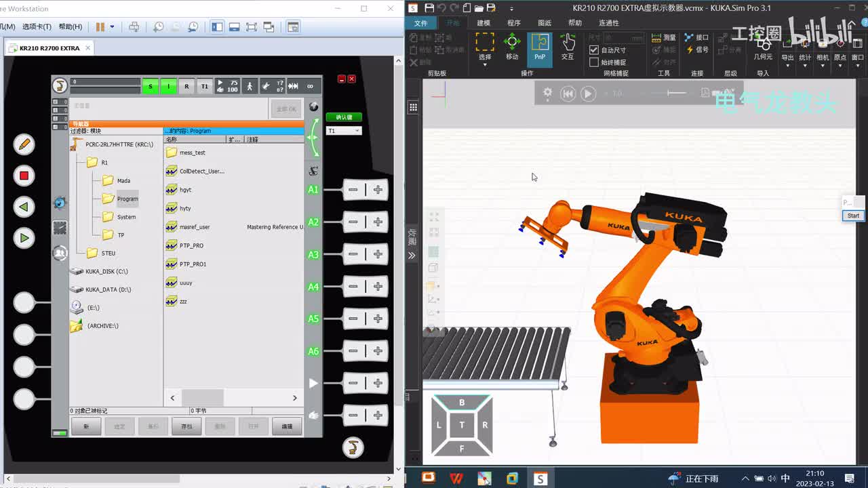Enter VMware full screen mode
Screen dimensions: 868x488
(x=252, y=27)
